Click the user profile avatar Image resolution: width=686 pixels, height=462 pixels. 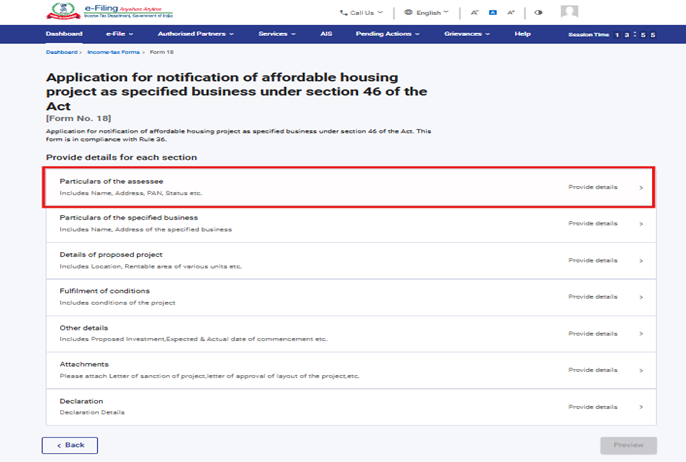click(569, 12)
